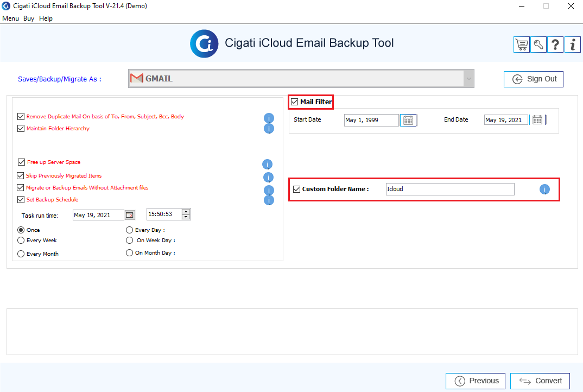Viewport: 583px width, 392px height.
Task: Click the empty log output area
Action: click(292, 332)
